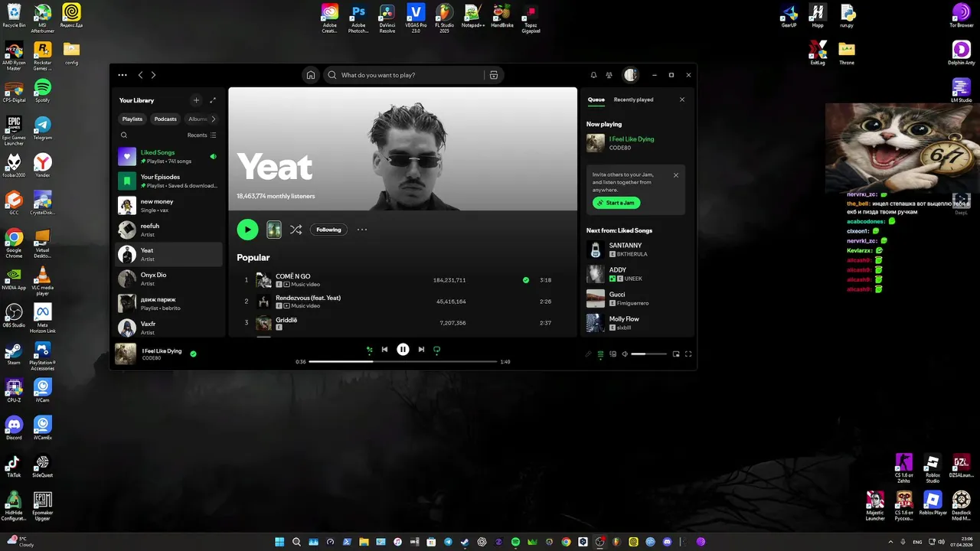This screenshot has height=551, width=980.
Task: Show more library filters with chevron
Action: 214,119
